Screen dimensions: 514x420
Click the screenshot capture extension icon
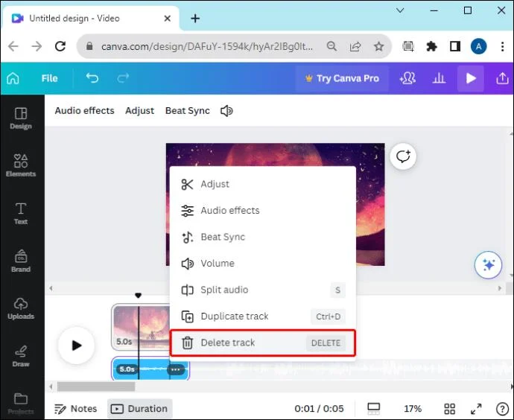[x=408, y=46]
